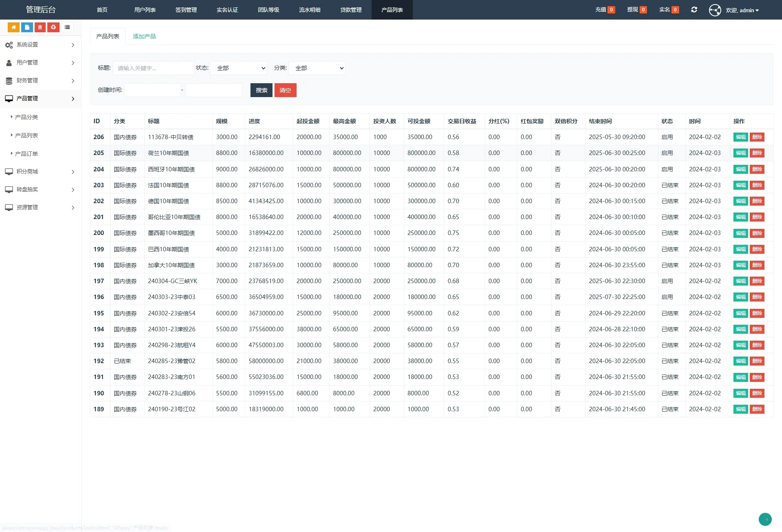Click the green floating circle at bottom right
Image resolution: width=782 pixels, height=532 pixels.
click(x=765, y=519)
